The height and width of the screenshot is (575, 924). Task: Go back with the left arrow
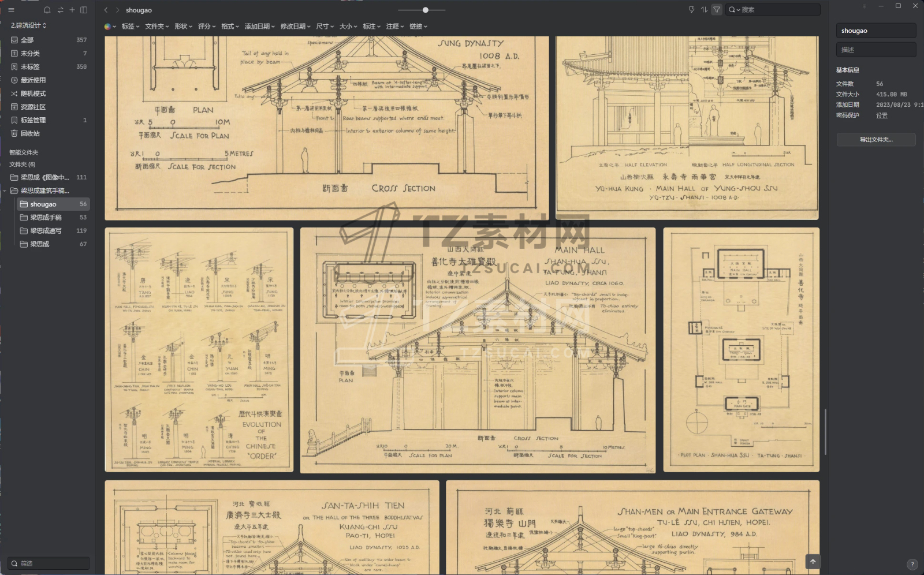tap(106, 10)
